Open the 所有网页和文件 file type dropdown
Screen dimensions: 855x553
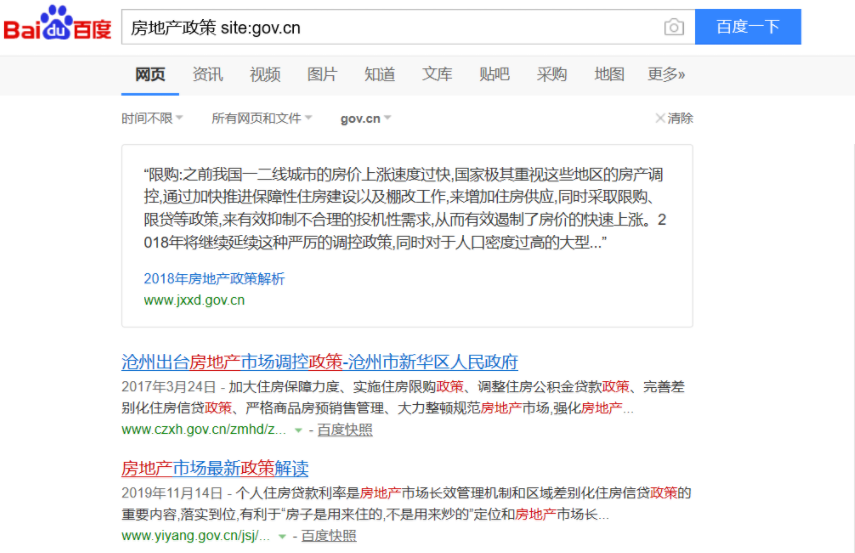click(x=262, y=118)
